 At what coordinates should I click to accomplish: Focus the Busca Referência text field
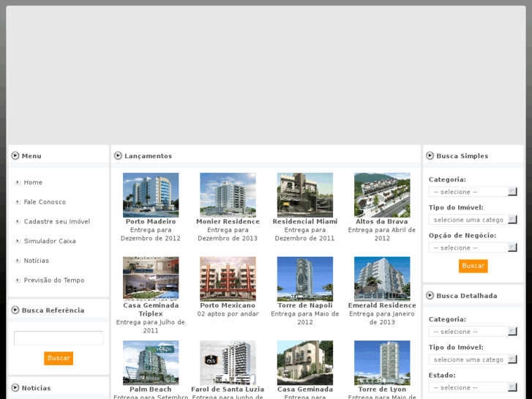pyautogui.click(x=59, y=338)
